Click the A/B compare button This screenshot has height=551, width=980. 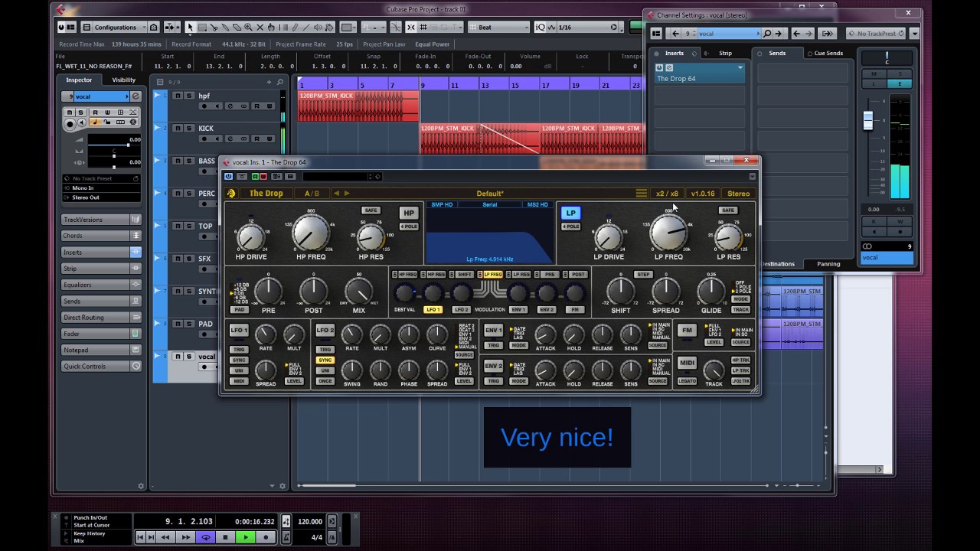(312, 193)
